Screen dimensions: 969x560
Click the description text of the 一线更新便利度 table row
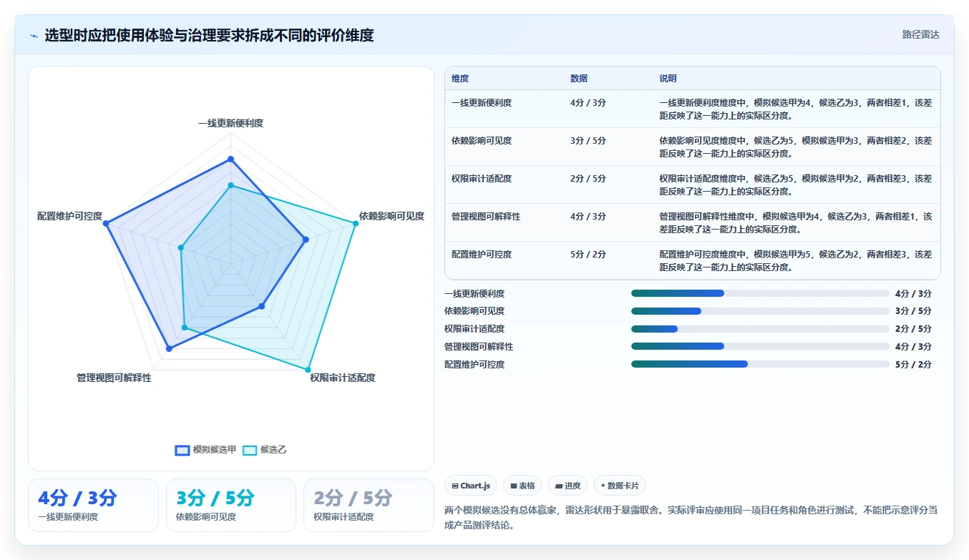click(x=796, y=109)
